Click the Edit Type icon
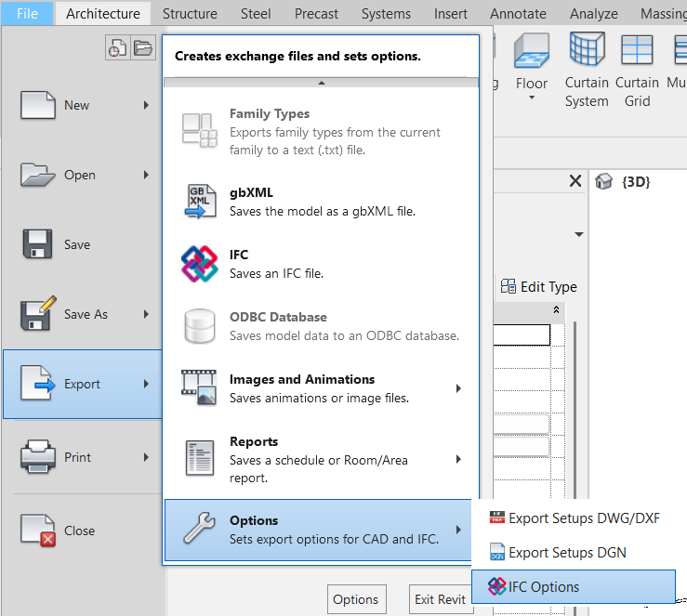The height and width of the screenshot is (616, 687). (x=509, y=286)
